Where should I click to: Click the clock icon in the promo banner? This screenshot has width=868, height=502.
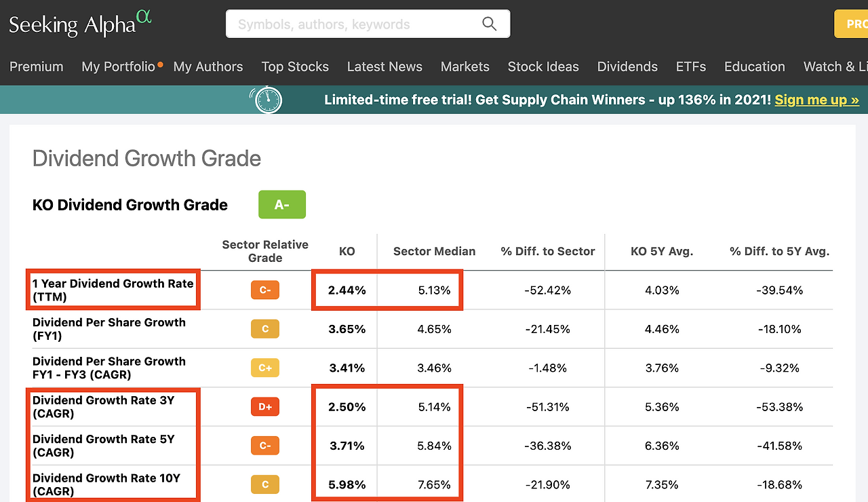265,100
